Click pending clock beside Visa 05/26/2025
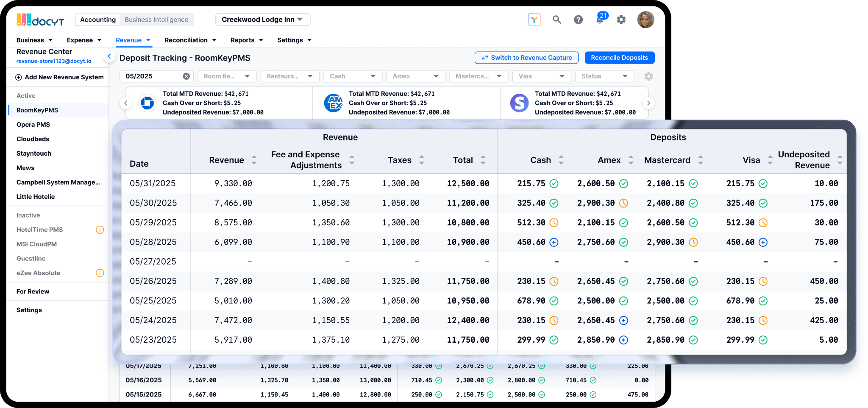The height and width of the screenshot is (408, 868). click(763, 281)
